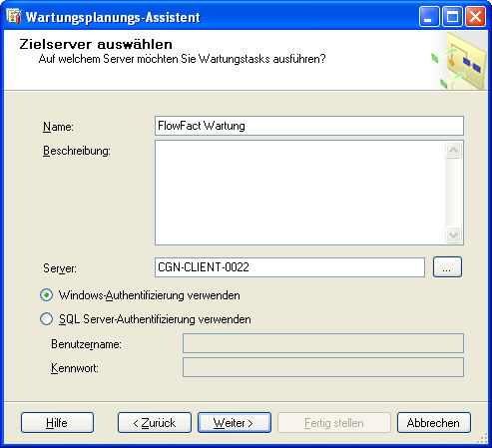
Task: Cancel the wizard with Abbrechen
Action: 434,423
